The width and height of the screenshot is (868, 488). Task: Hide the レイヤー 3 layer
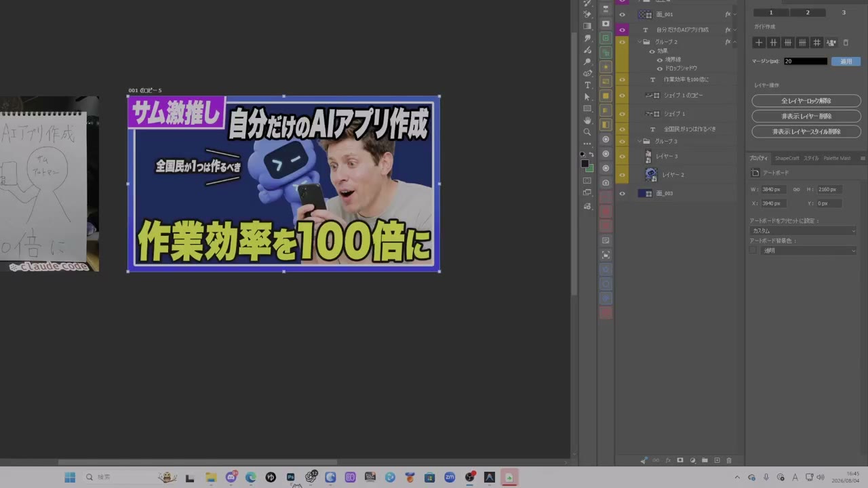click(622, 156)
